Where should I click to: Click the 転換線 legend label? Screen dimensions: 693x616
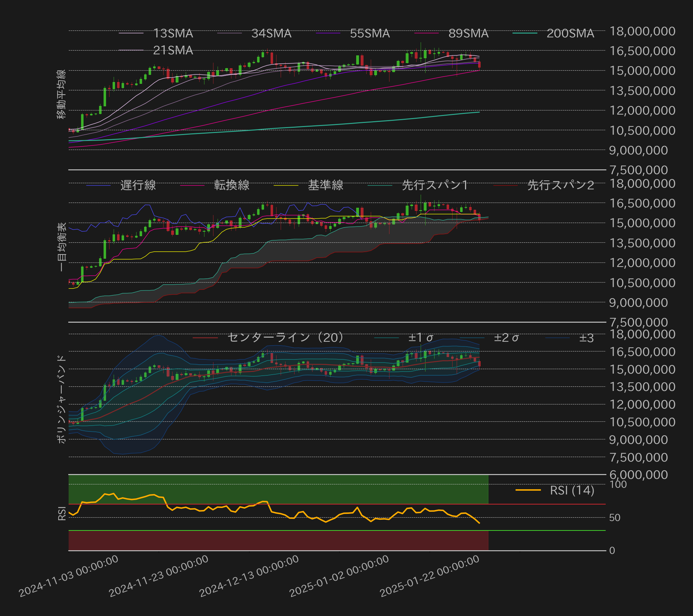[x=231, y=185]
